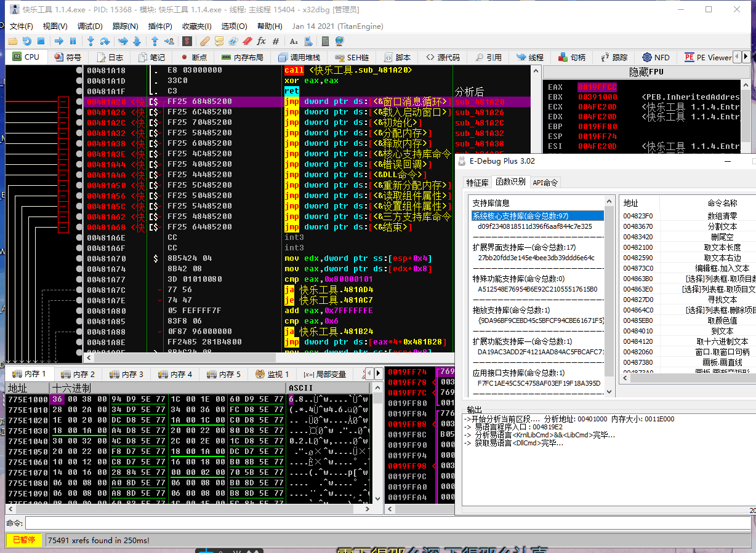Click the step over icon
756x553 pixels.
pyautogui.click(x=105, y=41)
